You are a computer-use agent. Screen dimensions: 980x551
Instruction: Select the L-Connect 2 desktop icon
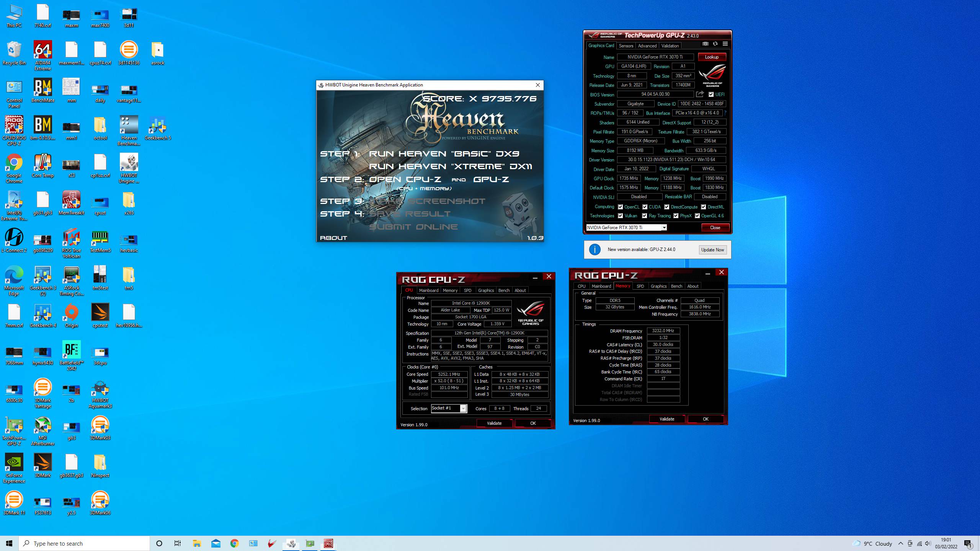click(14, 241)
